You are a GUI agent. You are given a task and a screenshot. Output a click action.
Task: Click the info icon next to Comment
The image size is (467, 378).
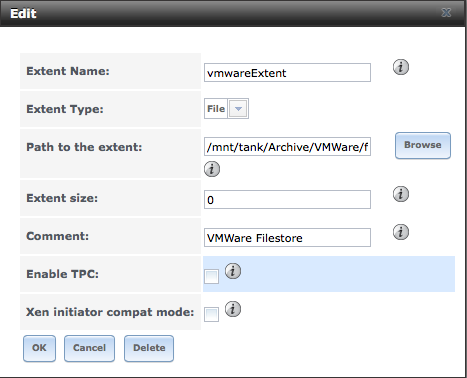[401, 232]
